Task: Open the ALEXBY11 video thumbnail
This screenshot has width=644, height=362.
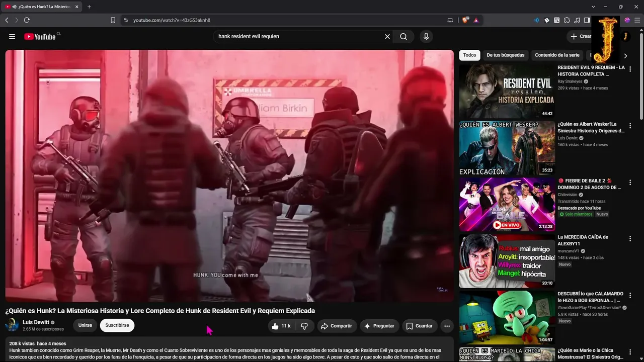Action: [x=507, y=261]
